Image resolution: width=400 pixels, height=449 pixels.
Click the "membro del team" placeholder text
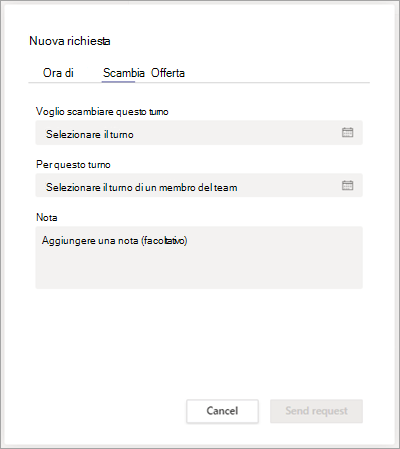[x=198, y=187]
